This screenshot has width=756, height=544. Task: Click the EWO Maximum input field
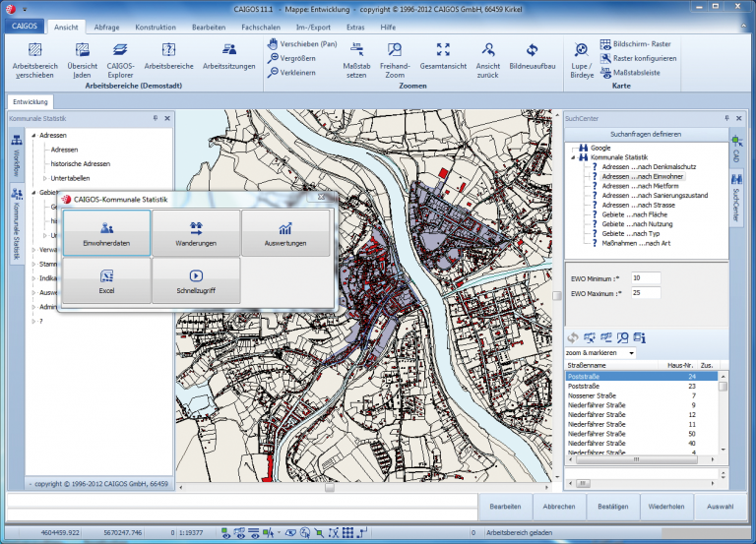tap(647, 293)
